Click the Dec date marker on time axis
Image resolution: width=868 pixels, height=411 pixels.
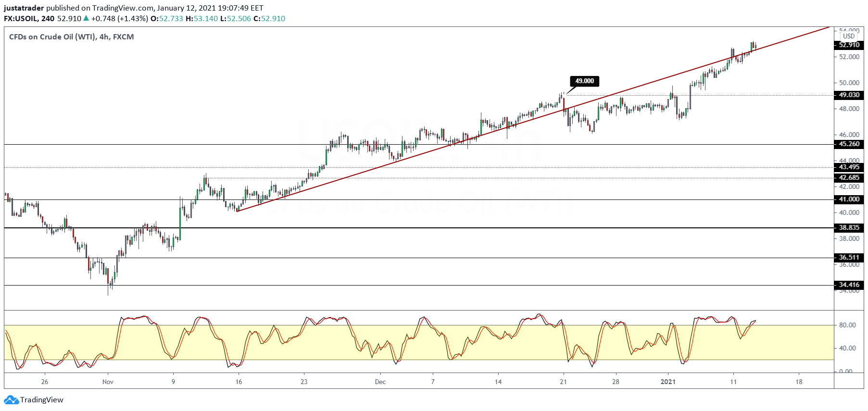coord(380,382)
